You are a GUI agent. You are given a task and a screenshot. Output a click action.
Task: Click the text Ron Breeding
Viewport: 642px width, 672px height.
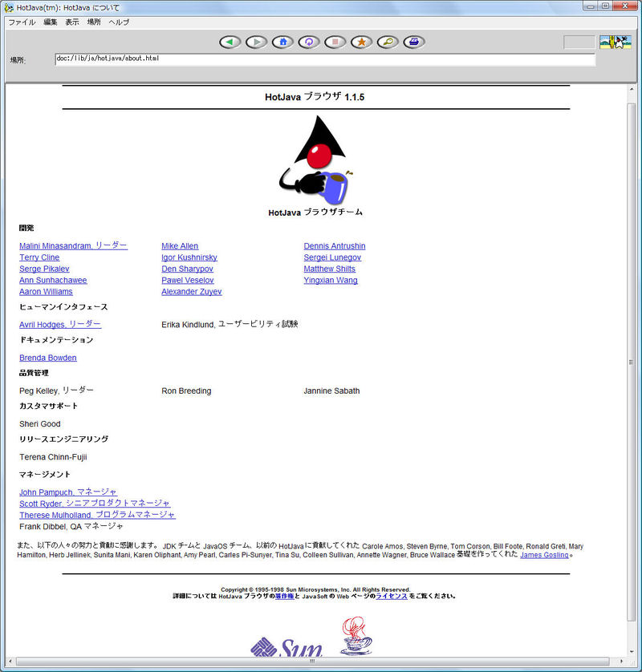tap(186, 391)
